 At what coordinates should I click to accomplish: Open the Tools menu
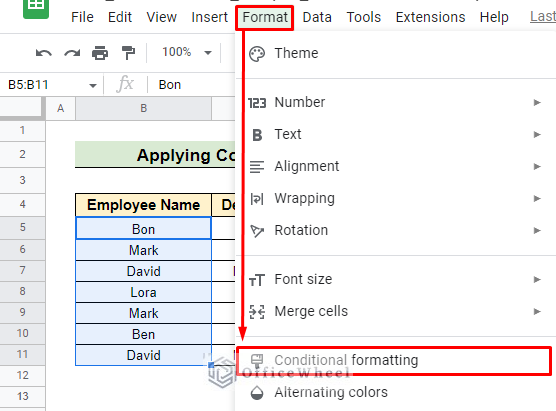tap(364, 17)
